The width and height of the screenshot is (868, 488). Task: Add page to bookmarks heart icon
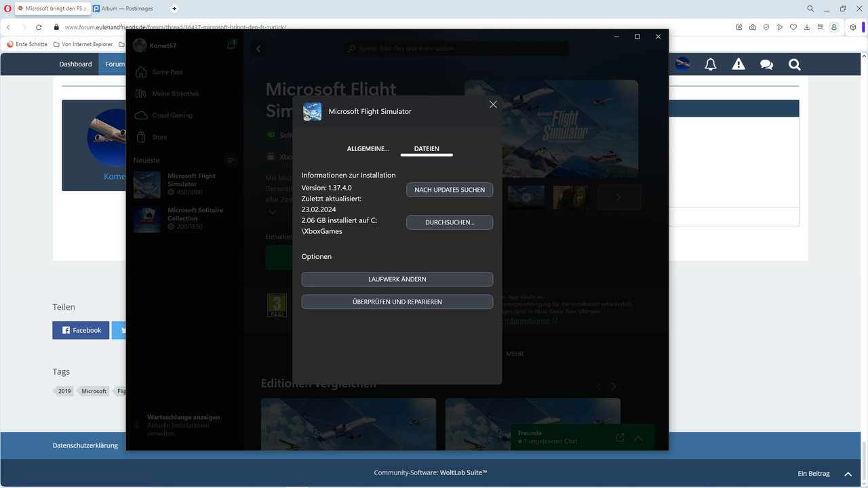(x=793, y=27)
